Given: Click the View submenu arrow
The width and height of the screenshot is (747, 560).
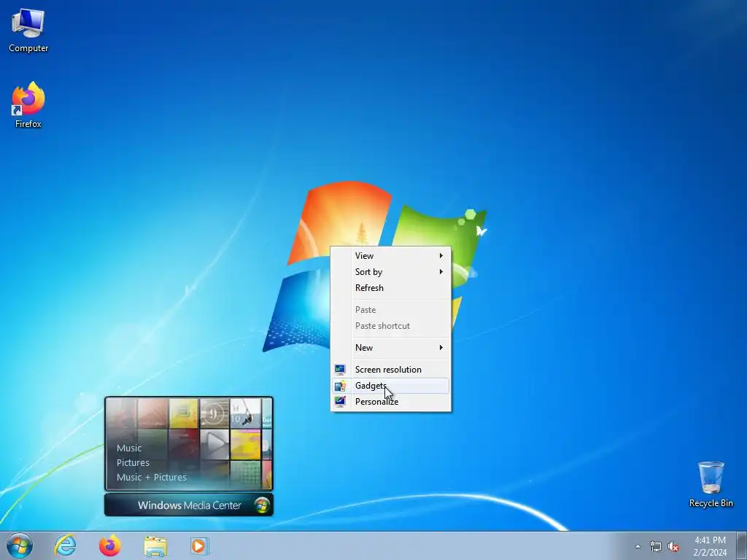Looking at the screenshot, I should (441, 256).
